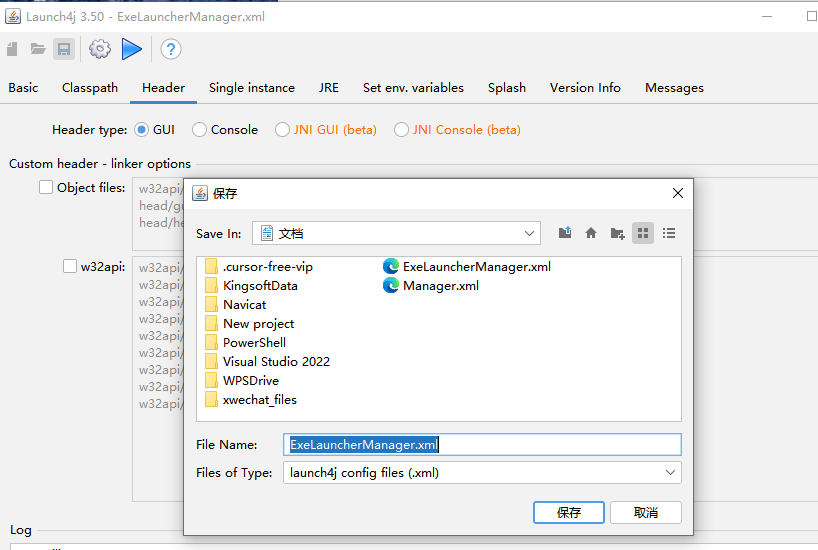Viewport: 818px width, 550px height.
Task: Switch to the Basic tab
Action: (x=23, y=88)
